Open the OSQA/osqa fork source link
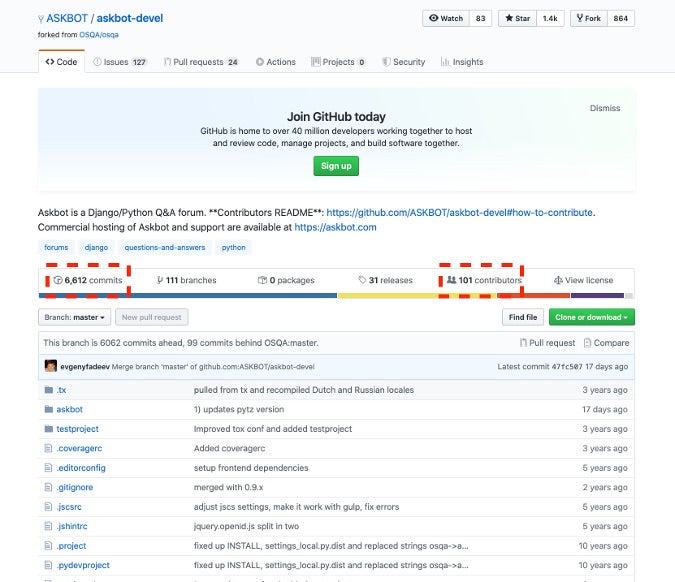The width and height of the screenshot is (675, 582). coord(99,35)
